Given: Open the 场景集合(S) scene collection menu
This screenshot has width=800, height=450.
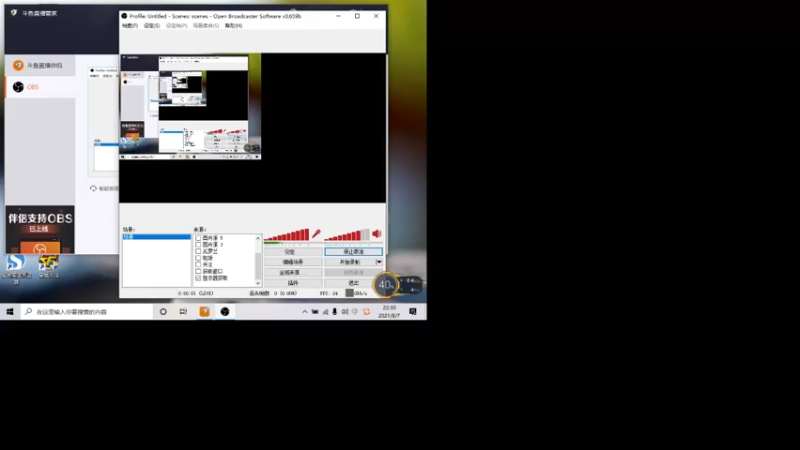Looking at the screenshot, I should [206, 26].
